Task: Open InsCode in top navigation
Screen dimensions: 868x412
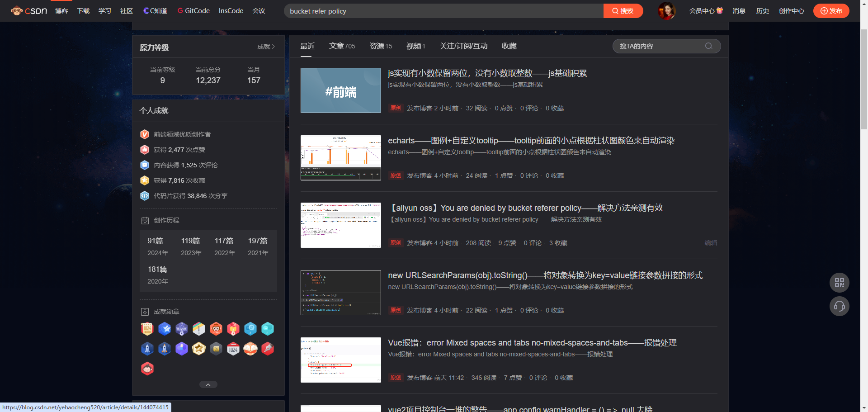Action: 231,11
